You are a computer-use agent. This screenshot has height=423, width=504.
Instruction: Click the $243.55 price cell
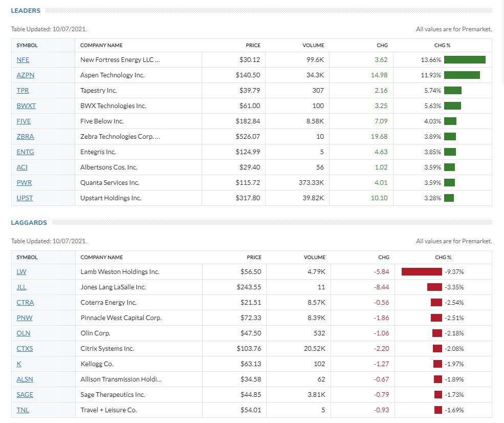point(249,287)
